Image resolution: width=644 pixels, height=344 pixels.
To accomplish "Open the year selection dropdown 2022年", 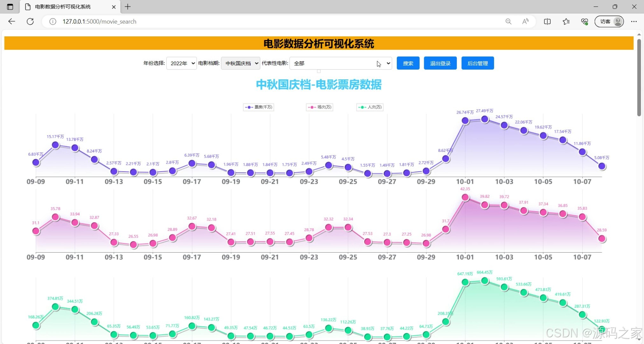I will (x=181, y=63).
